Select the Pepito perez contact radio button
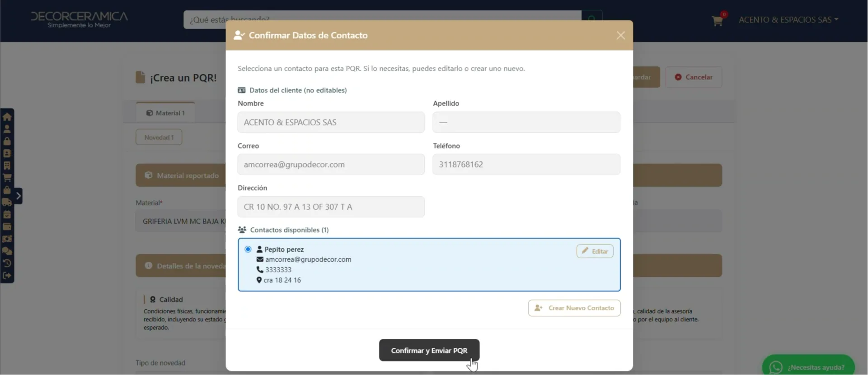This screenshot has width=868, height=375. (248, 249)
